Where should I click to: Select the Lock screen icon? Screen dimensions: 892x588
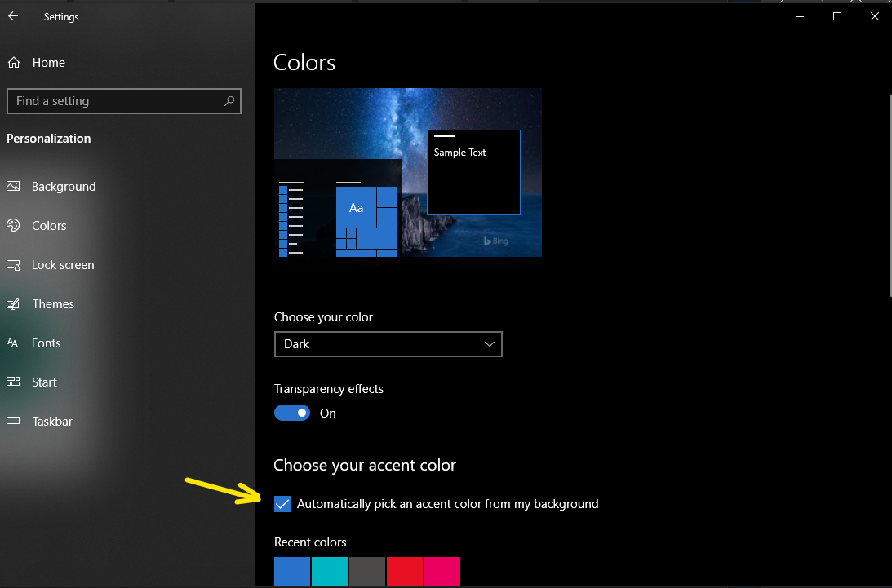coord(13,264)
